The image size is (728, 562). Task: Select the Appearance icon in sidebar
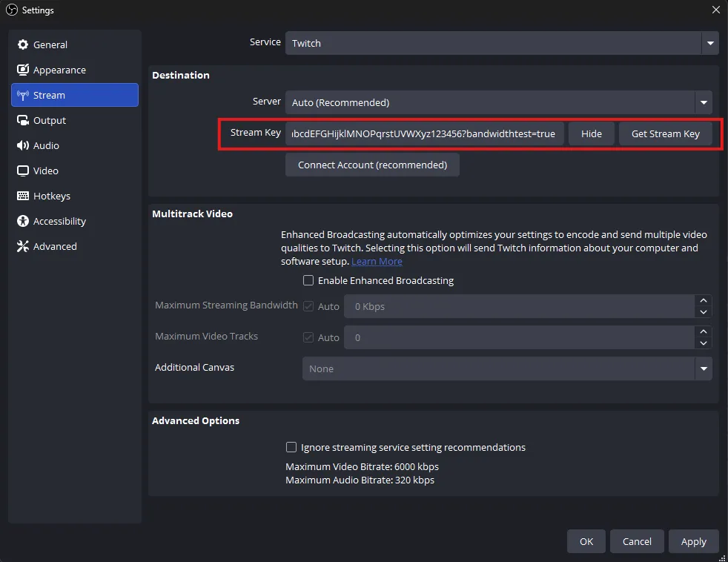tap(23, 70)
